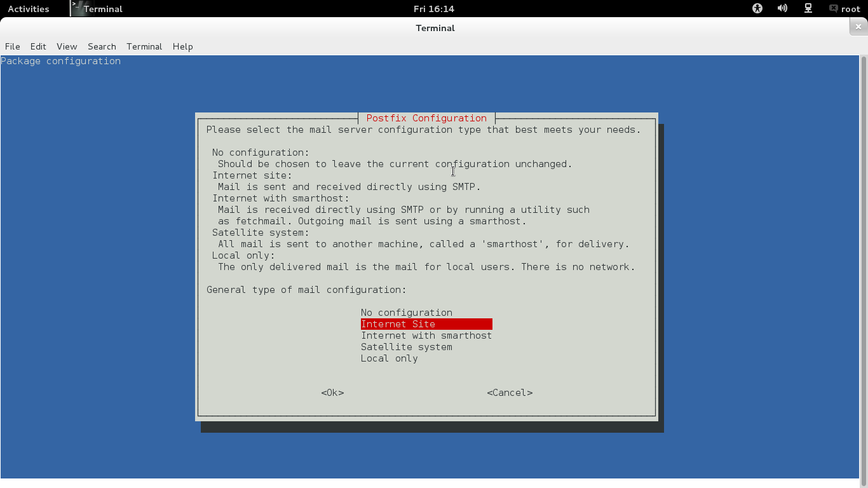Image resolution: width=868 pixels, height=488 pixels.
Task: Open the accessibility menu icon
Action: coord(757,8)
